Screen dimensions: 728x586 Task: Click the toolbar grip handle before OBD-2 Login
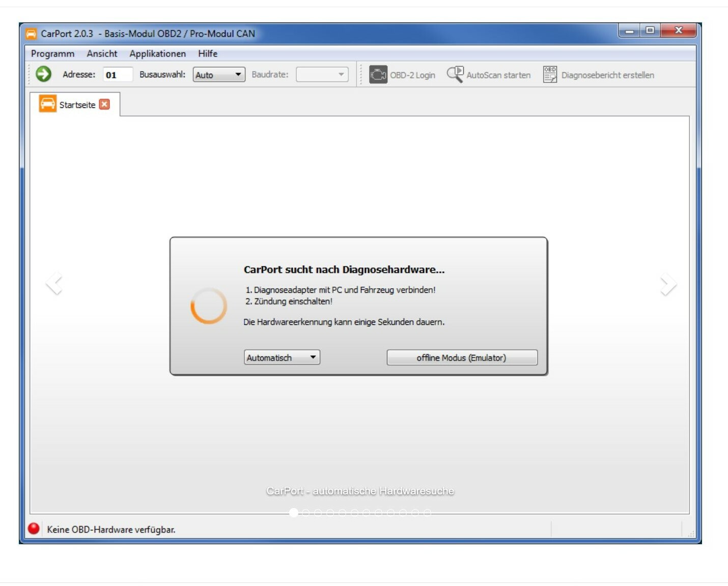point(360,74)
